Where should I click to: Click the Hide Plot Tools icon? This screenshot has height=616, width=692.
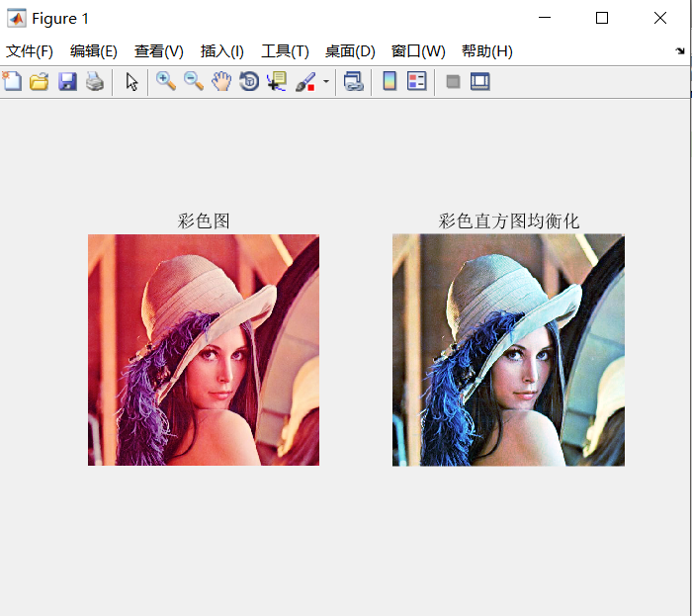click(453, 82)
